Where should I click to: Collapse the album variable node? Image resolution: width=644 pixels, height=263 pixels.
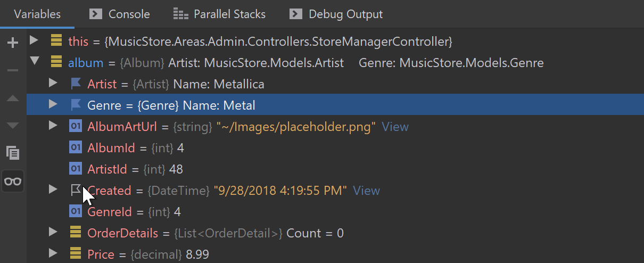34,62
